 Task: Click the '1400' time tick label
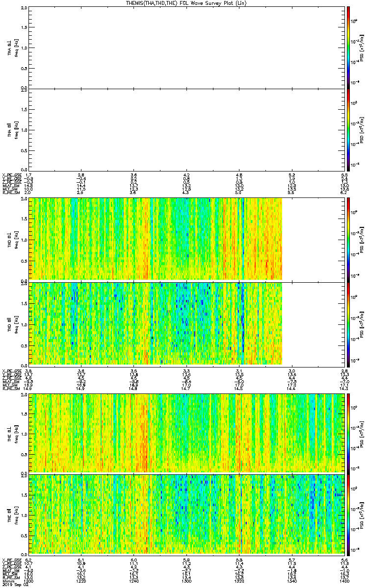click(344, 581)
